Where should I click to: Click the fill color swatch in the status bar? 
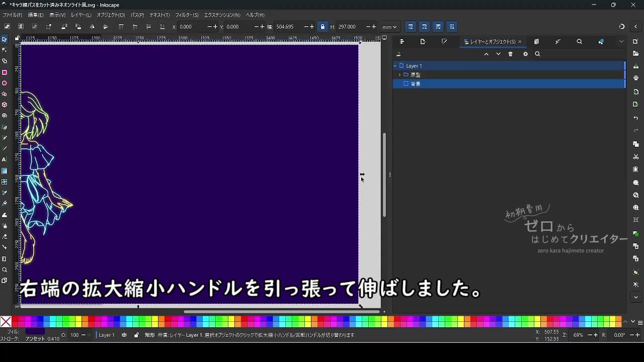tap(35, 331)
